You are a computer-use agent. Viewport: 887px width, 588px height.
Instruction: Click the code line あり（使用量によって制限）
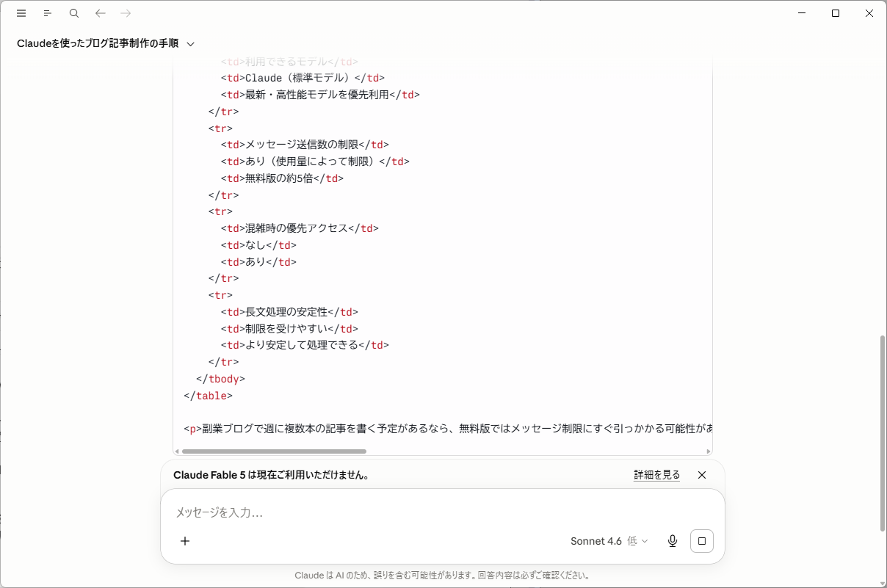pos(315,161)
